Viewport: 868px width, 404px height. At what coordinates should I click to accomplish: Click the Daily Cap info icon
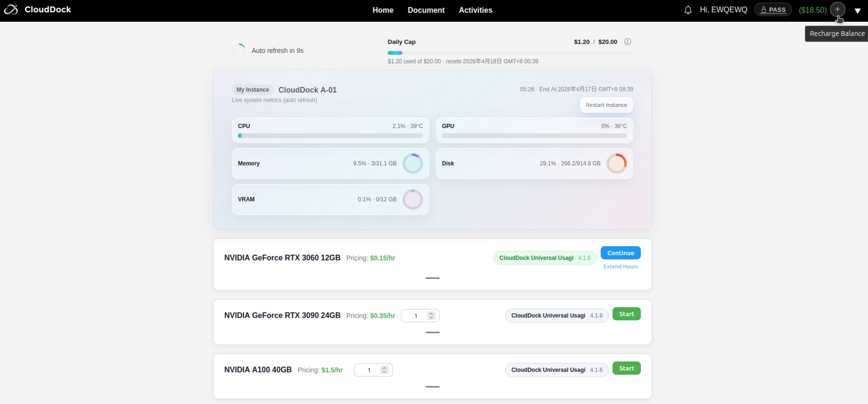click(627, 42)
